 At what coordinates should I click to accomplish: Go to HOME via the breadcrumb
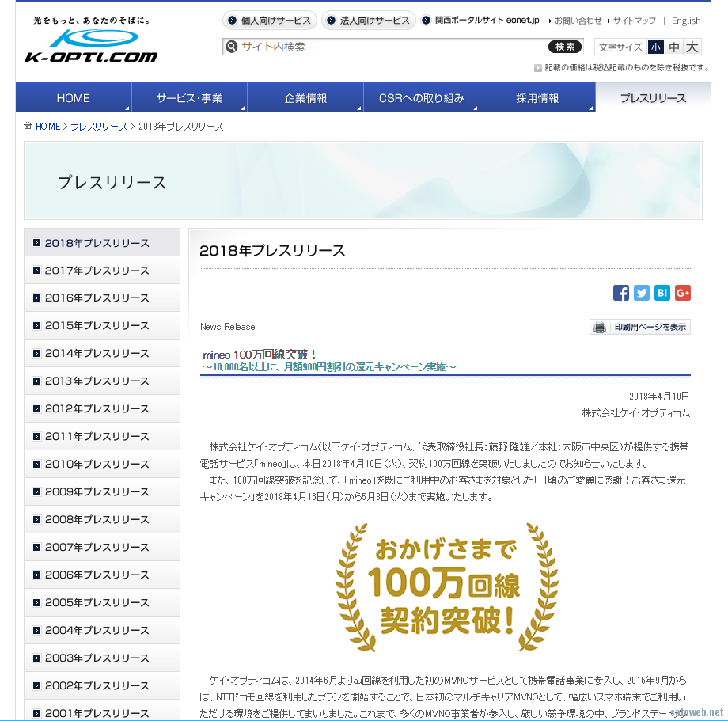47,127
